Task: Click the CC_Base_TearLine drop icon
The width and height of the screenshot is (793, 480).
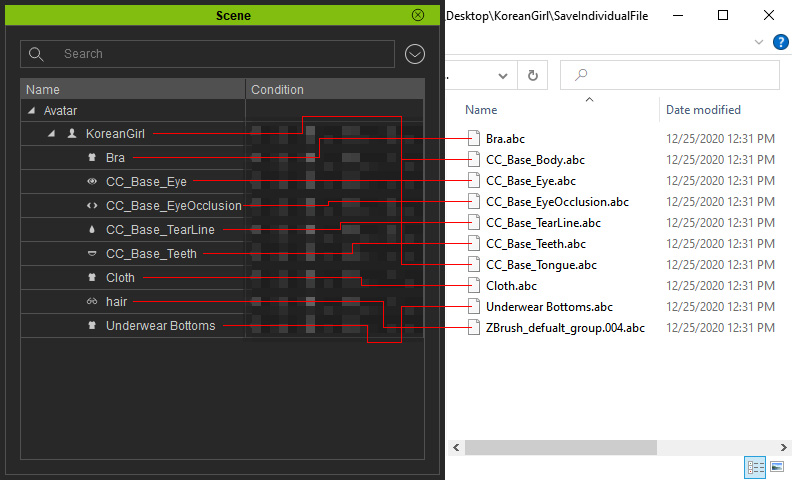Action: [x=92, y=229]
